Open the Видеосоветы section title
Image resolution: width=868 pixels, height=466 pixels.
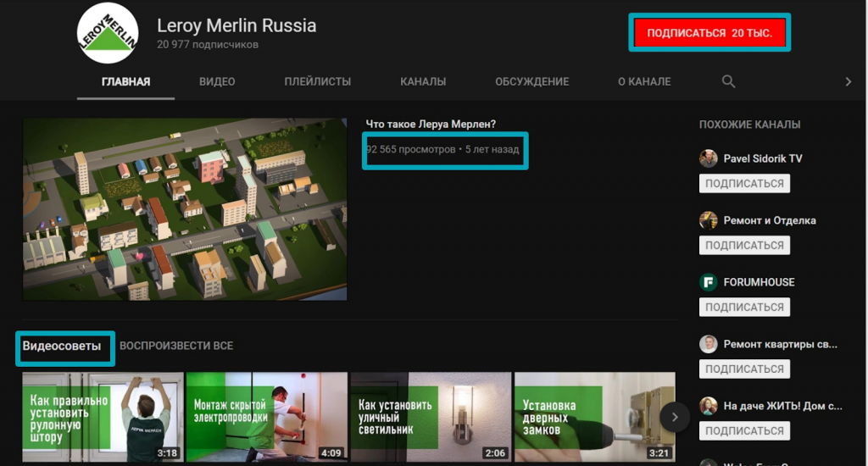click(x=61, y=347)
